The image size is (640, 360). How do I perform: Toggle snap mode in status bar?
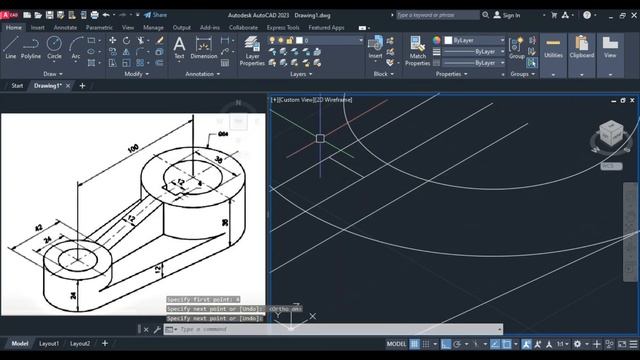pyautogui.click(x=426, y=344)
